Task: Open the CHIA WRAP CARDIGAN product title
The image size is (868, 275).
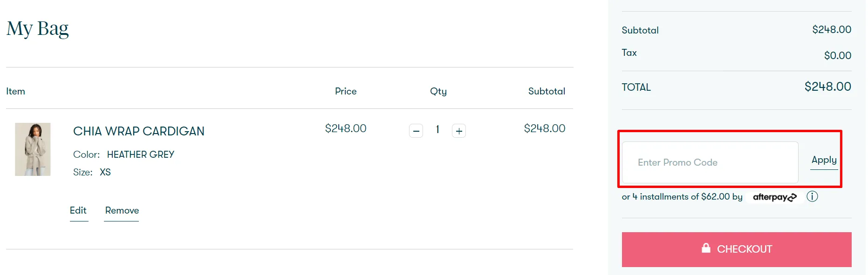Action: 139,131
